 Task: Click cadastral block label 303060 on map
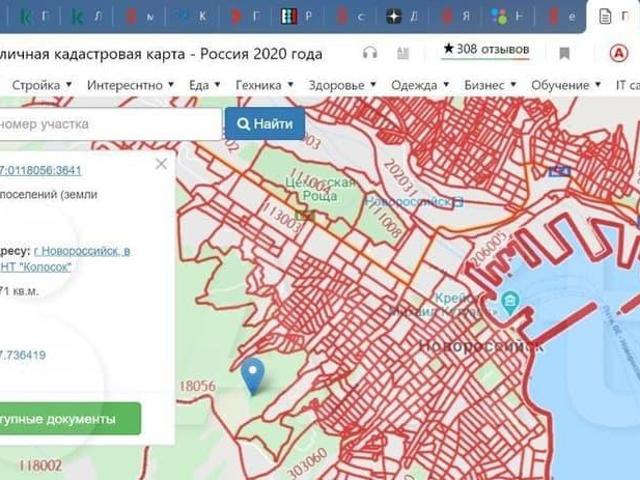[307, 463]
